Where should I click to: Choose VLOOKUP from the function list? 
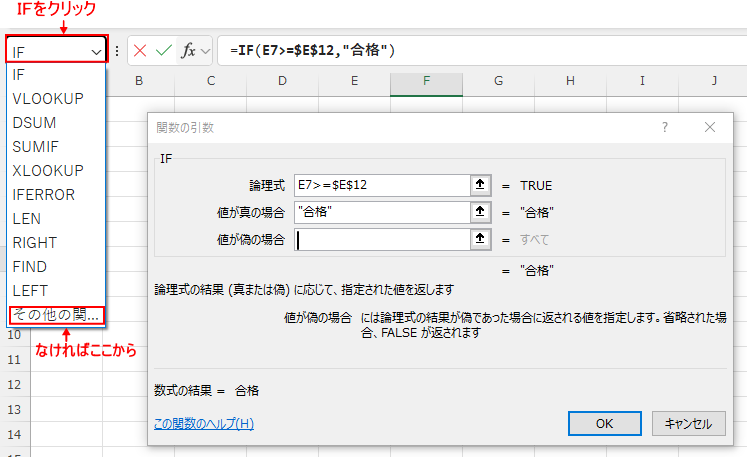(56, 99)
